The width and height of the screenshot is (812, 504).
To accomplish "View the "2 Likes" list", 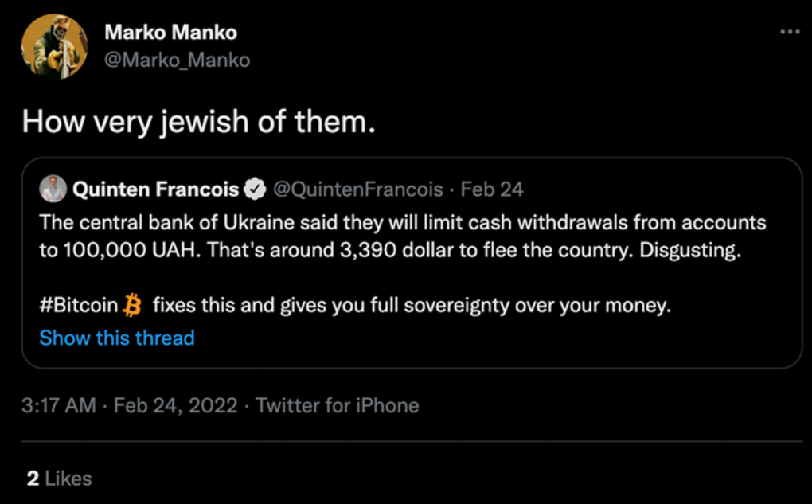I will (59, 479).
